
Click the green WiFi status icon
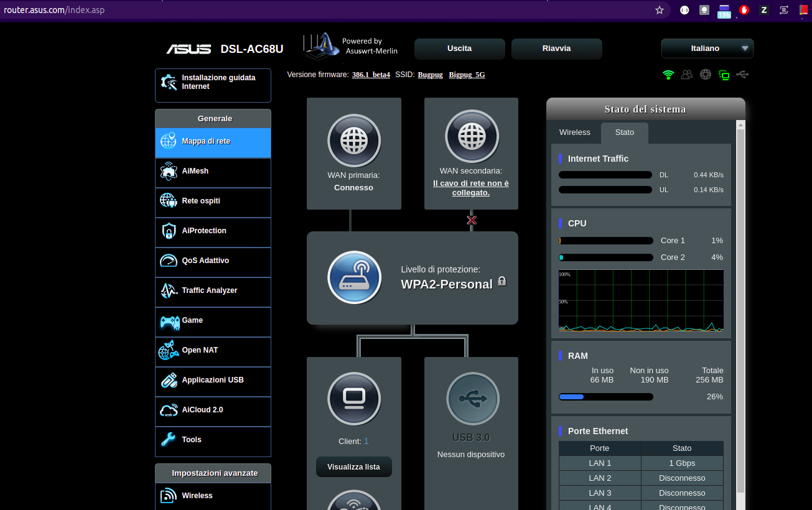coord(668,75)
